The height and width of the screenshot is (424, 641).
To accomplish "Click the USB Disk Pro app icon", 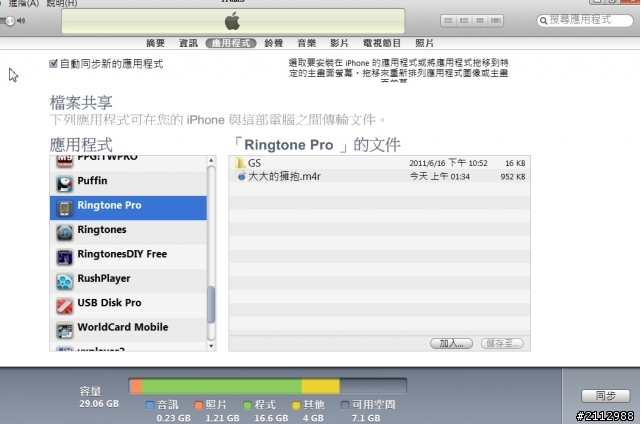I will coord(65,306).
